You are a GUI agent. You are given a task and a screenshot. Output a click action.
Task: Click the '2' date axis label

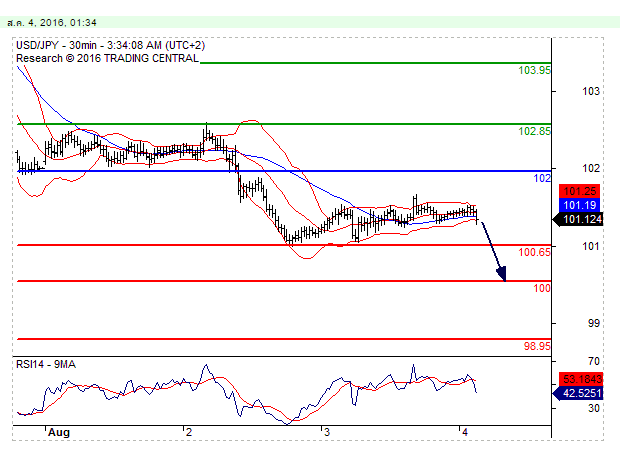[x=189, y=432]
